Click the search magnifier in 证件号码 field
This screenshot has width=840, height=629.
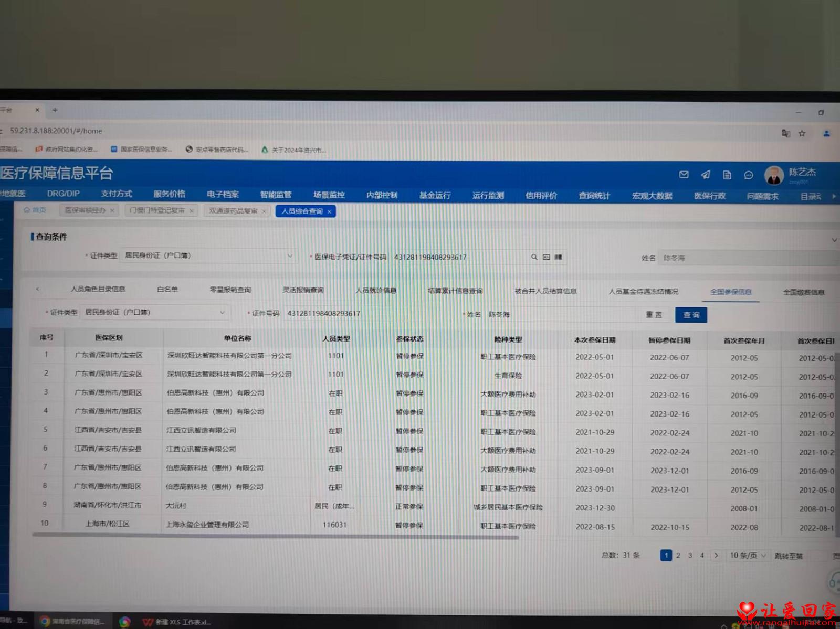534,257
